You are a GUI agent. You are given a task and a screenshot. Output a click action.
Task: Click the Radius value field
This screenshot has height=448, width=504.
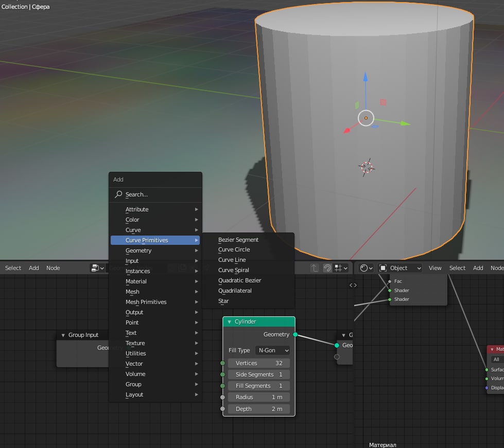click(x=259, y=397)
